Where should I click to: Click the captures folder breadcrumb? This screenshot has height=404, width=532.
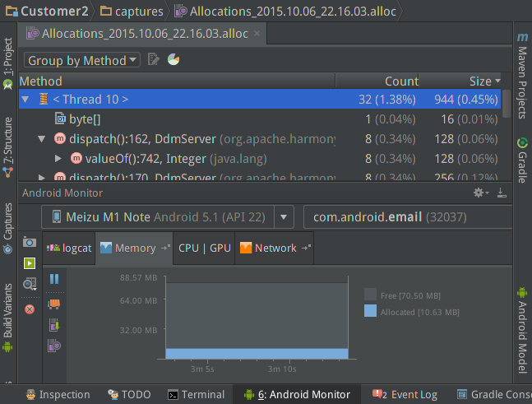point(132,12)
